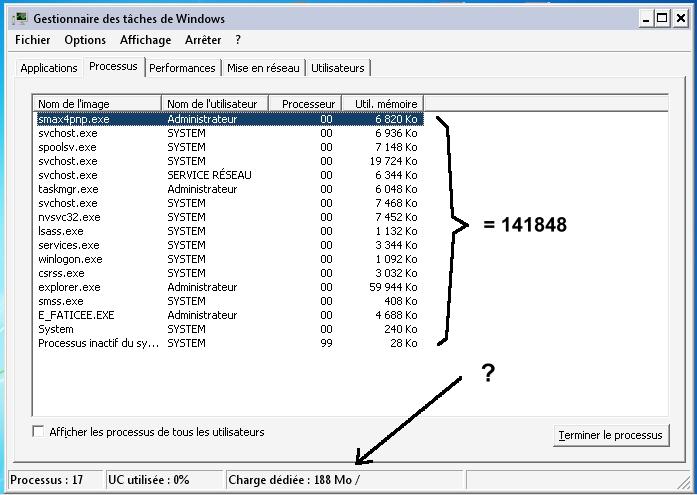Select the explorer.exe process
The height and width of the screenshot is (495, 697).
point(229,287)
